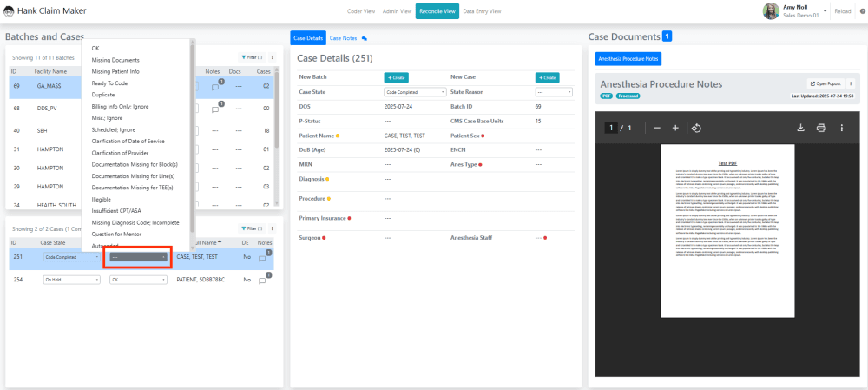Click the Anesthesia Procedure Notes document button
Image resolution: width=868 pixels, height=390 pixels.
click(628, 59)
